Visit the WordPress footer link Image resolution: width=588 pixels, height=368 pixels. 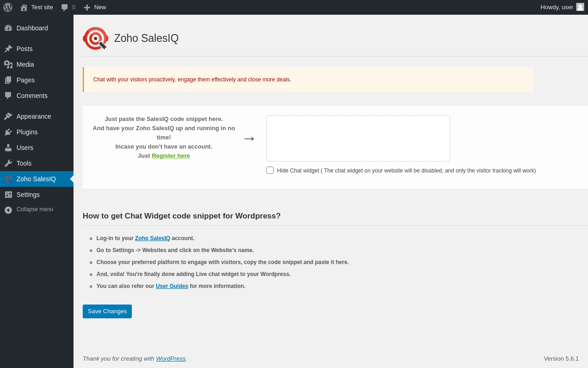(171, 358)
